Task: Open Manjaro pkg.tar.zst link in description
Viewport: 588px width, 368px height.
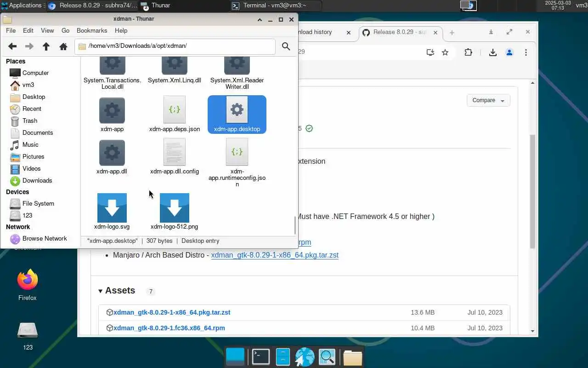Action: pyautogui.click(x=275, y=255)
